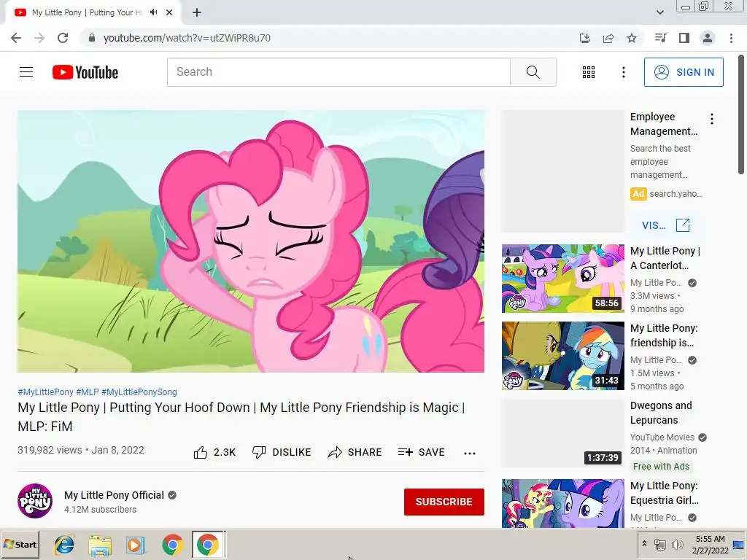Screen dimensions: 747x560
Task: Go to the YouTube home logo
Action: coord(85,72)
